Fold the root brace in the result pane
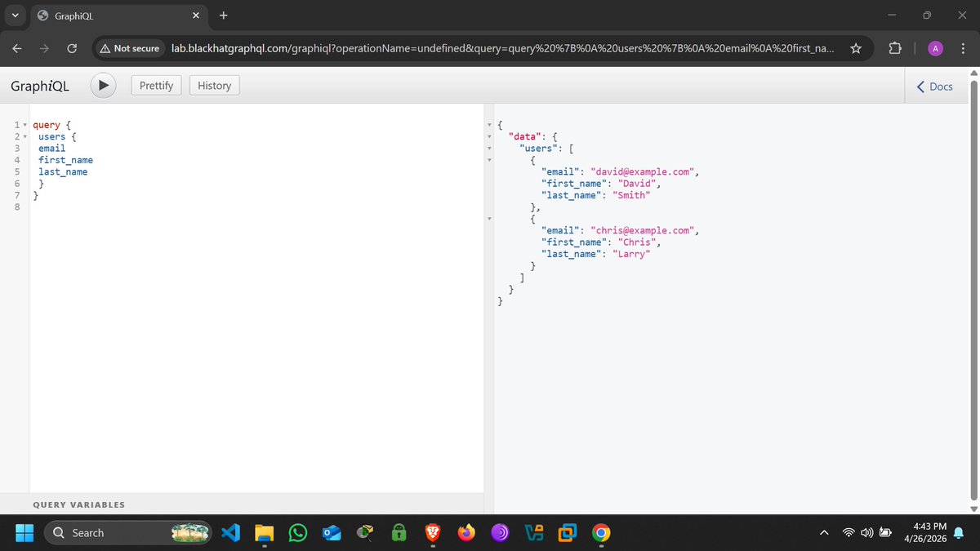Viewport: 980px width, 551px height. pyautogui.click(x=489, y=125)
